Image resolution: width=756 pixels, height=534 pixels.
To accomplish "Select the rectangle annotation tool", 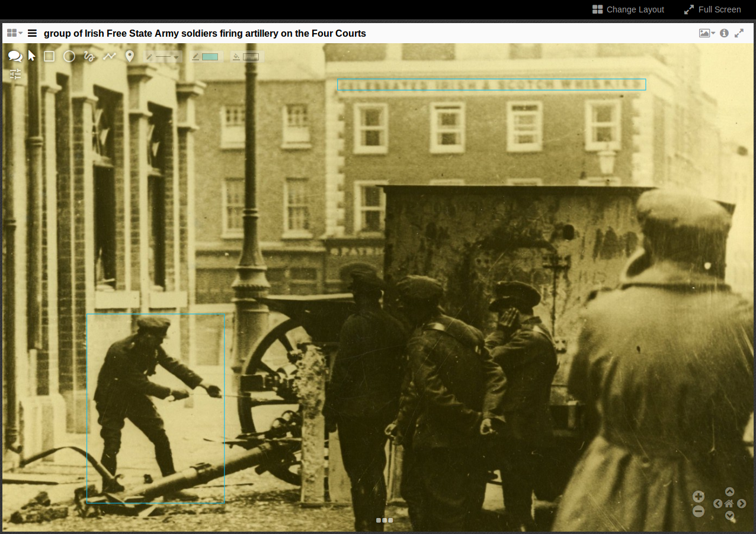I will (x=49, y=56).
